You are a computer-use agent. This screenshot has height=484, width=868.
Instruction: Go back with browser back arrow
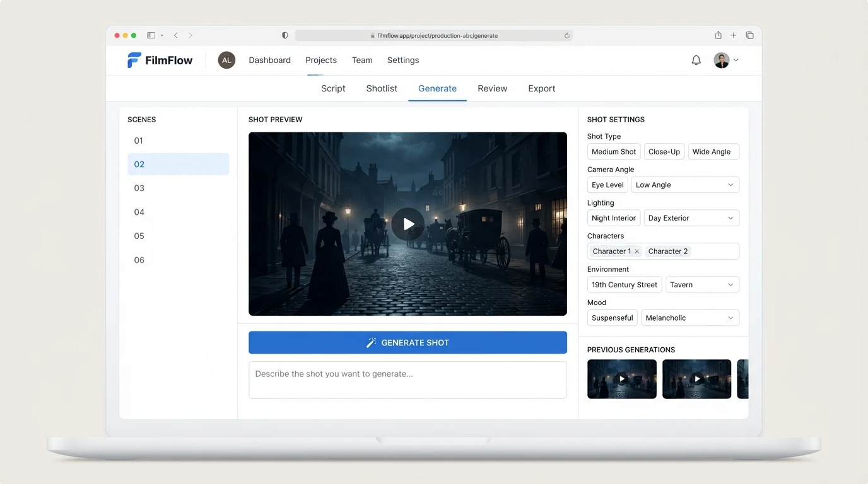[176, 36]
